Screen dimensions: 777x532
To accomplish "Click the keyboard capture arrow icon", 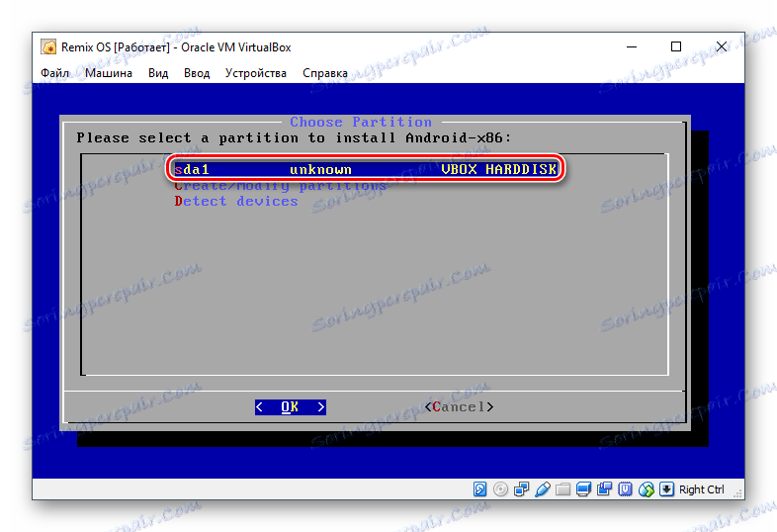I will tap(667, 489).
